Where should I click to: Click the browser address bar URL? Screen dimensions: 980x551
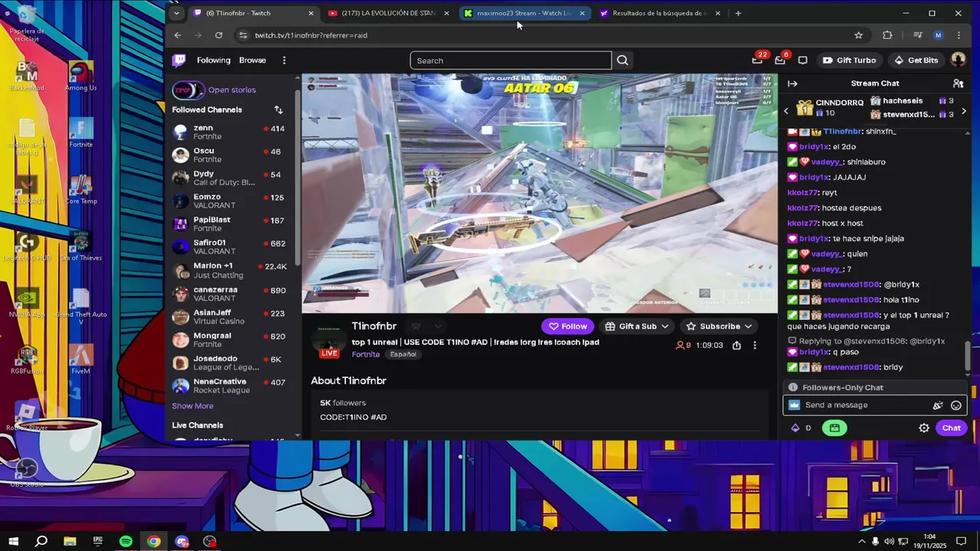pyautogui.click(x=311, y=35)
